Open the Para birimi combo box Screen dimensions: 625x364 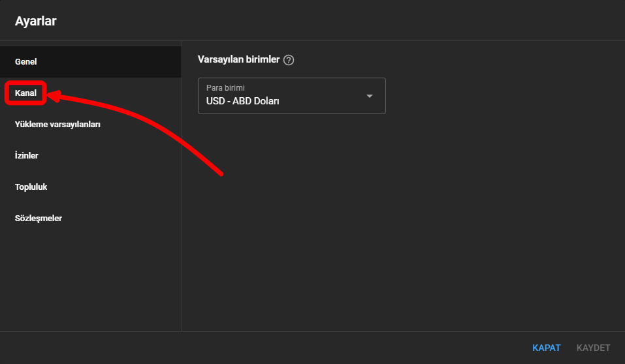[291, 96]
